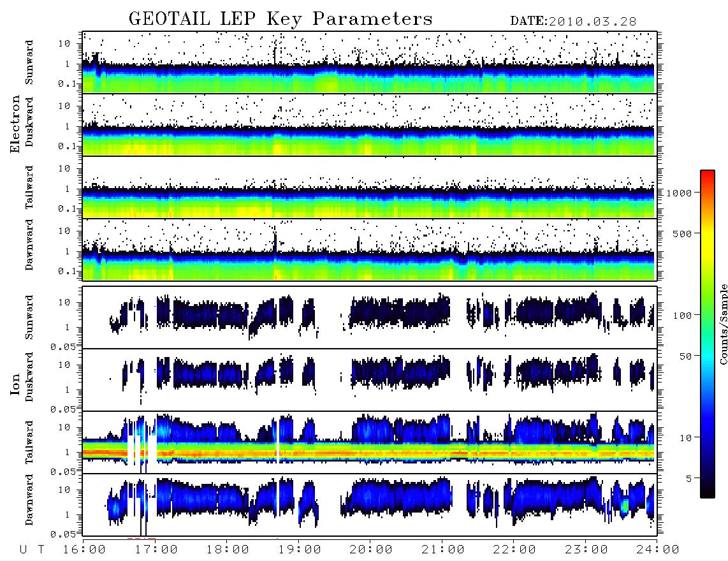Click the Ion Duskward panel label
The height and width of the screenshot is (561, 728).
point(29,377)
